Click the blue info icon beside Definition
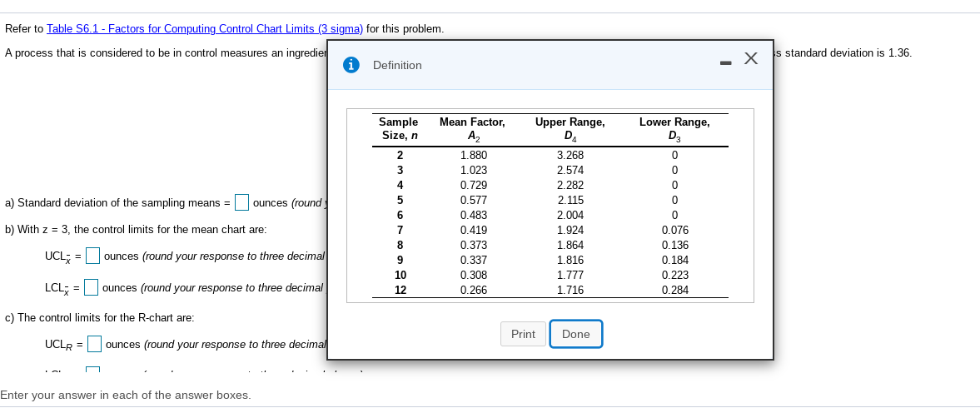Viewport: 980px width, 418px height. coord(351,65)
